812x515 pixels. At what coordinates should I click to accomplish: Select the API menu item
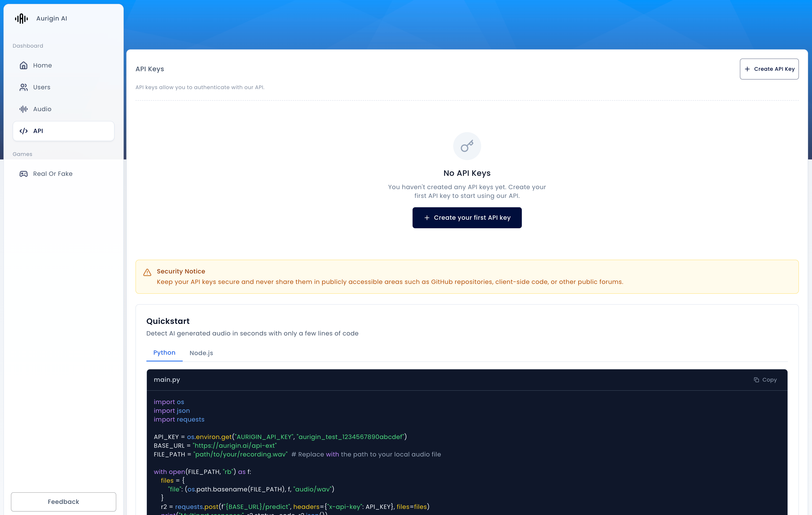pyautogui.click(x=63, y=131)
